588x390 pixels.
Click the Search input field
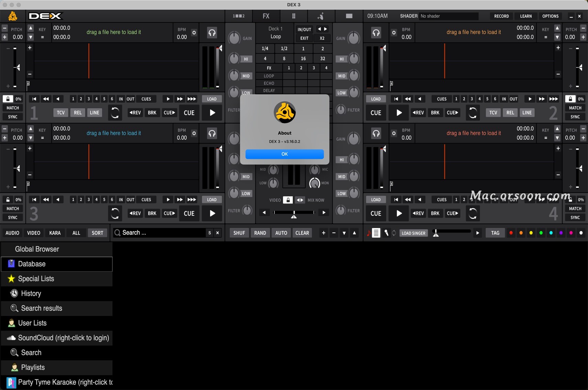pos(159,233)
